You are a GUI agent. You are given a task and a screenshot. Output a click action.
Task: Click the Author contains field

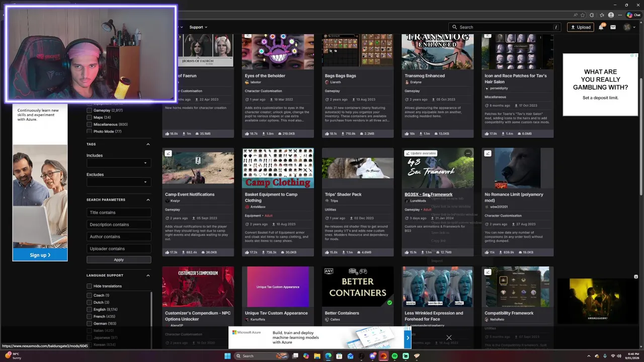coord(119,237)
